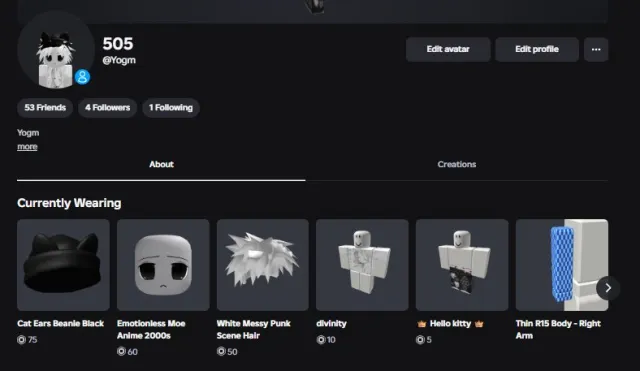Click the Robux icon beside price 10
640x371 pixels.
click(321, 340)
